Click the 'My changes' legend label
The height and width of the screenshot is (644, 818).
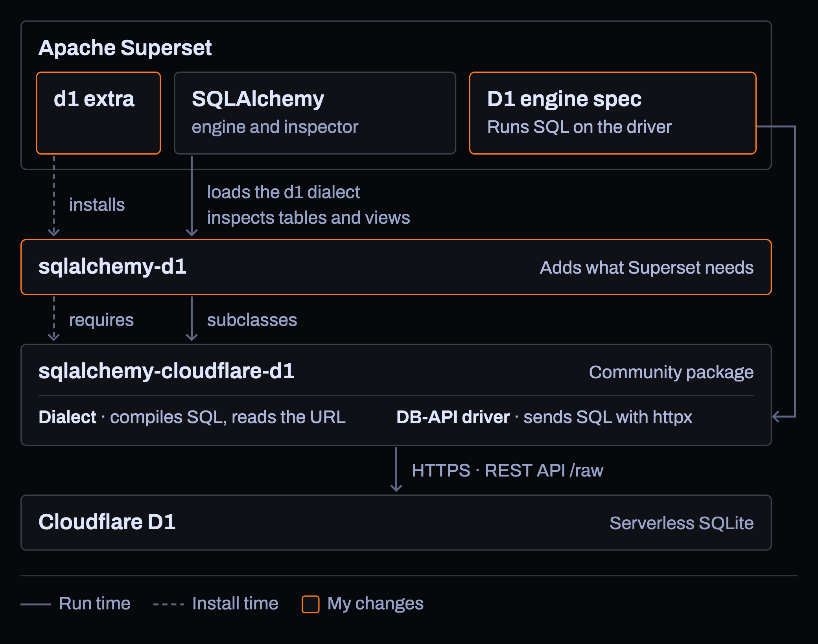click(375, 604)
